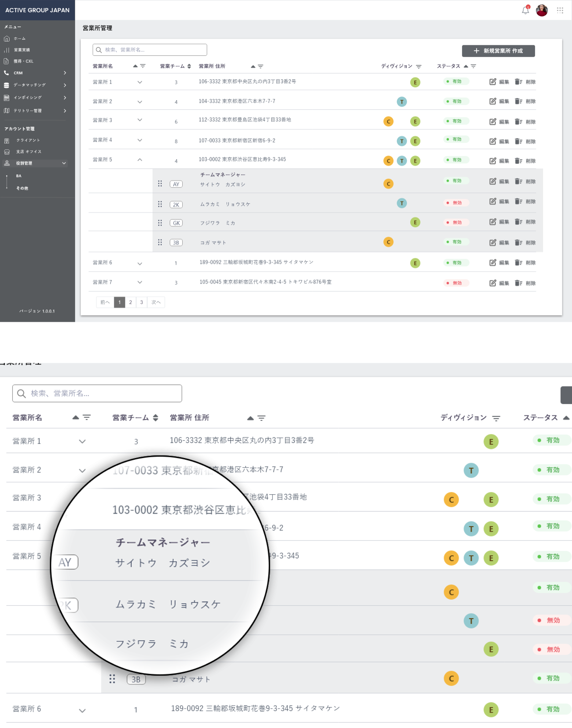Sort 営業所 住所 column ascending
The image size is (572, 728).
coord(253,66)
